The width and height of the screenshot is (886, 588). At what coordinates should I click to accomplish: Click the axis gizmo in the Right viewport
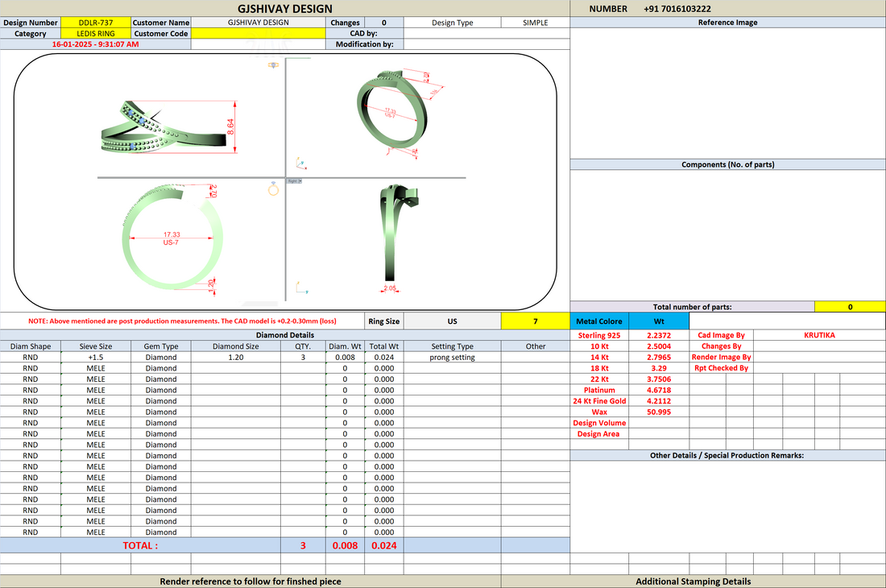tap(302, 288)
